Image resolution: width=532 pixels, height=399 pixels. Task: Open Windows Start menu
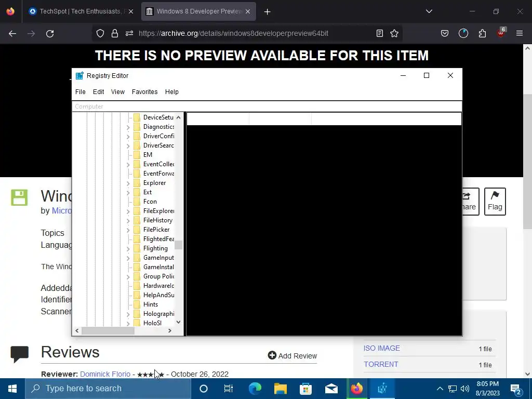click(x=12, y=389)
